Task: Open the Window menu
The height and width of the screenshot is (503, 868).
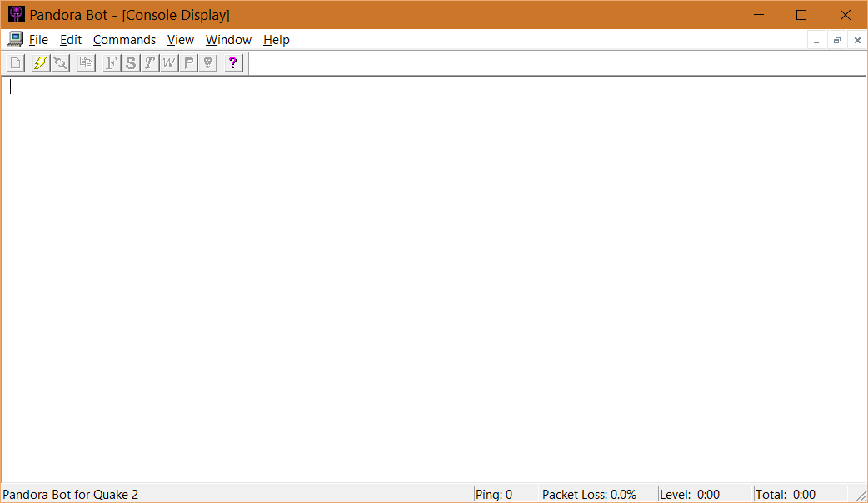Action: pos(228,40)
